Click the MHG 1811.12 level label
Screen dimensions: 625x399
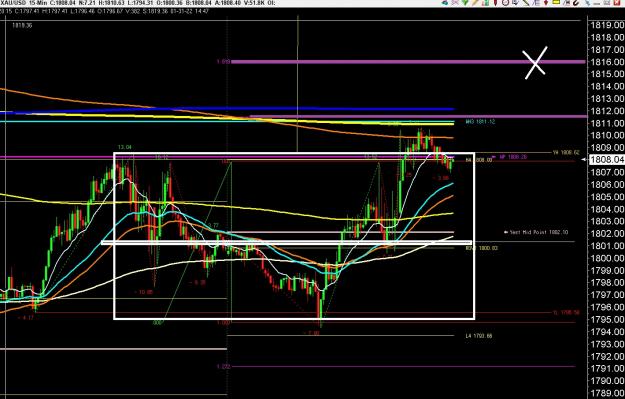(x=480, y=122)
